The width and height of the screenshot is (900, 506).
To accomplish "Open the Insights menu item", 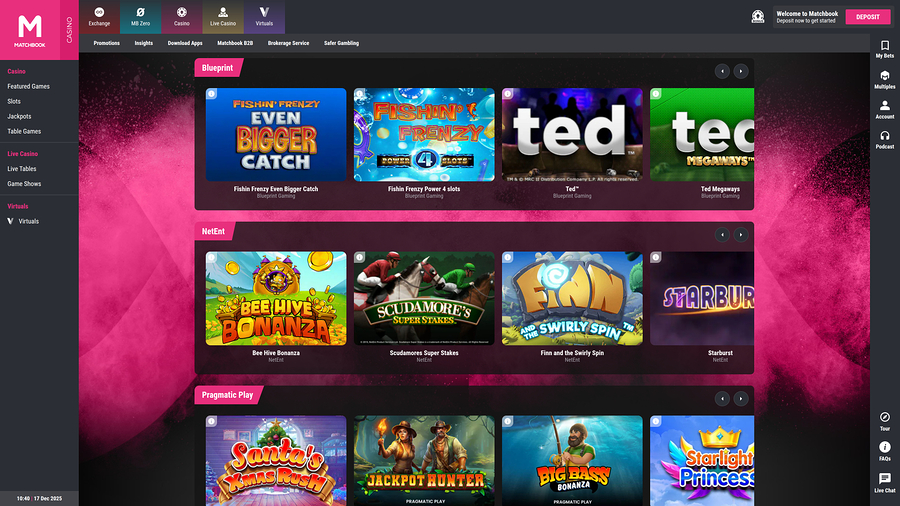I will tap(143, 43).
